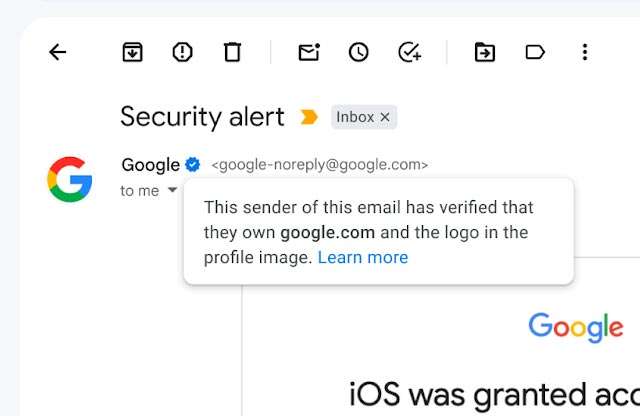Click the sender name Google
Screen dimensions: 640x416
pos(150,165)
